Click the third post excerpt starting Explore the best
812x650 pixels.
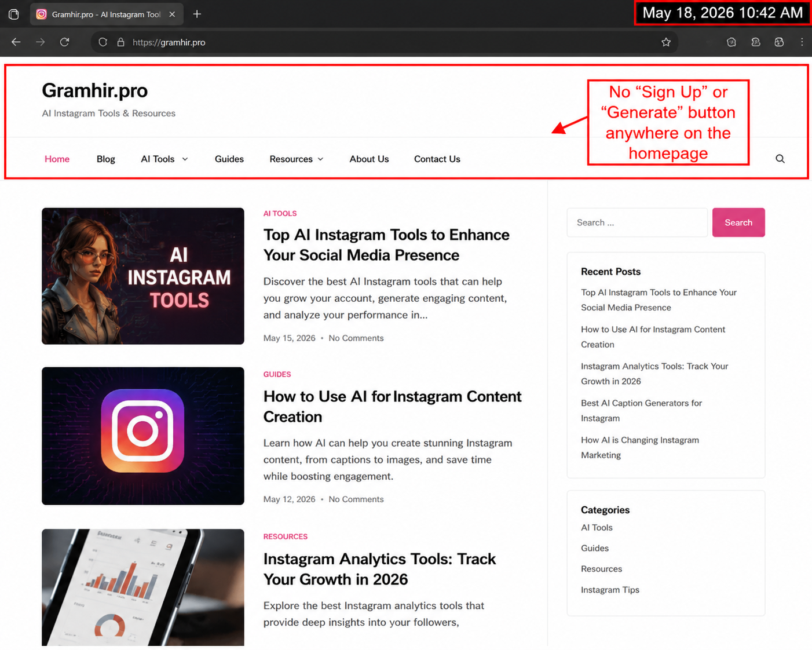click(374, 614)
